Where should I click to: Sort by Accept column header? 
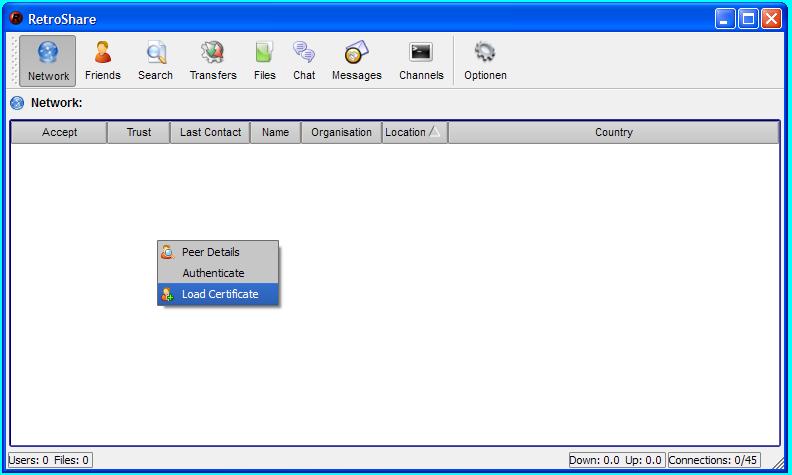(x=59, y=132)
